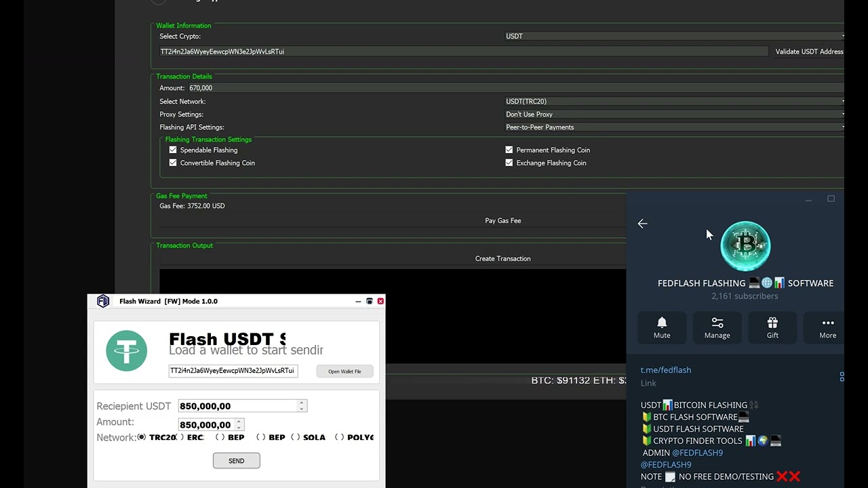Open the standalone @FEDFLASH9 link line
Screen dimensions: 868x488
pyautogui.click(x=666, y=465)
